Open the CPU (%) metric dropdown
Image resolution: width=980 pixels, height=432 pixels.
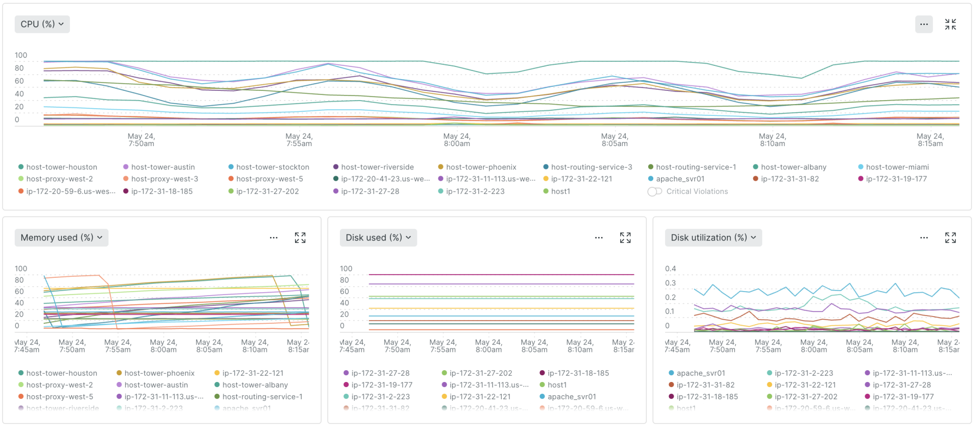coord(42,24)
